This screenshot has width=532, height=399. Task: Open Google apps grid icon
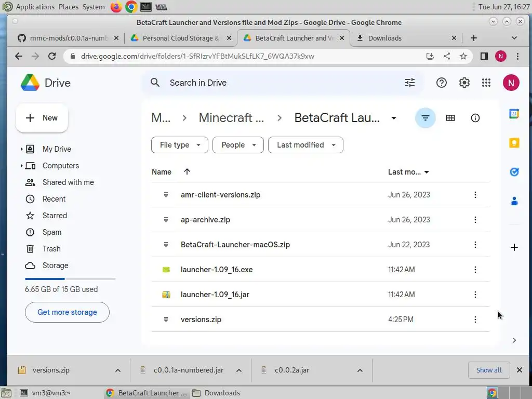pyautogui.click(x=486, y=83)
